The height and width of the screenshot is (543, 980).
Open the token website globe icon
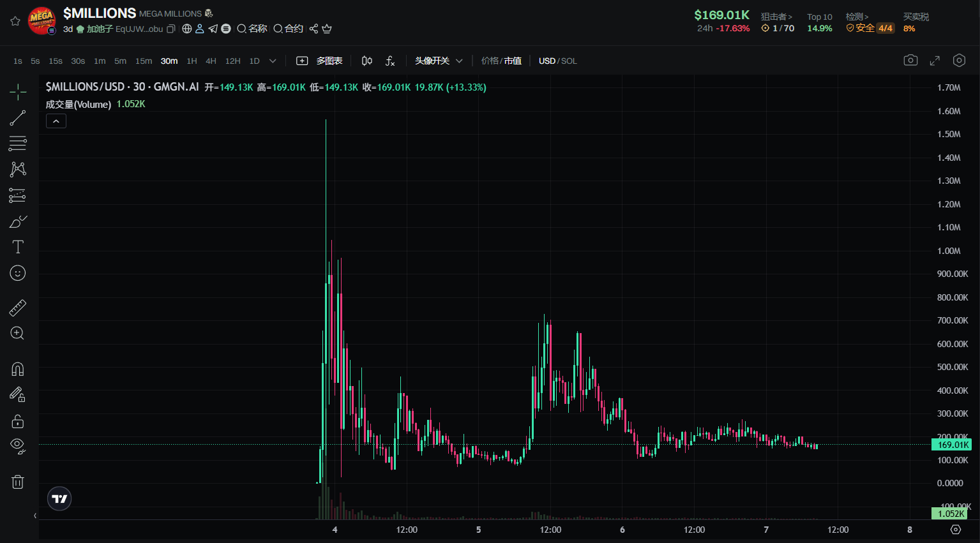pos(187,29)
